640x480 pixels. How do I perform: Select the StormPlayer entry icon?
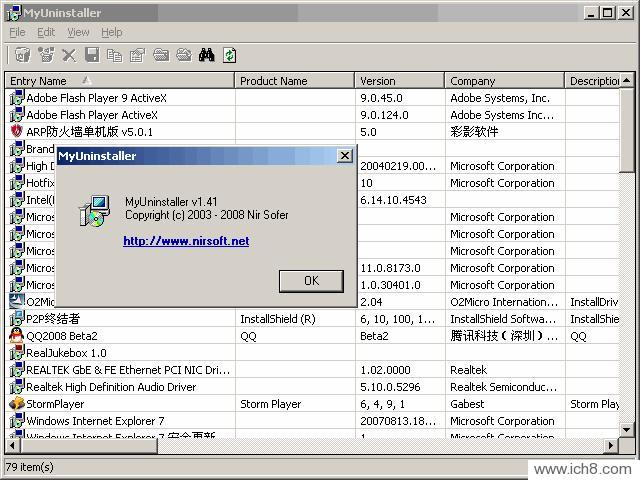tap(17, 404)
